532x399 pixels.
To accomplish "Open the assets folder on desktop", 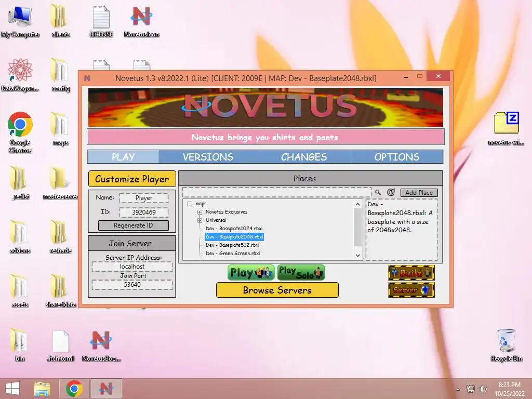I will coord(20,291).
